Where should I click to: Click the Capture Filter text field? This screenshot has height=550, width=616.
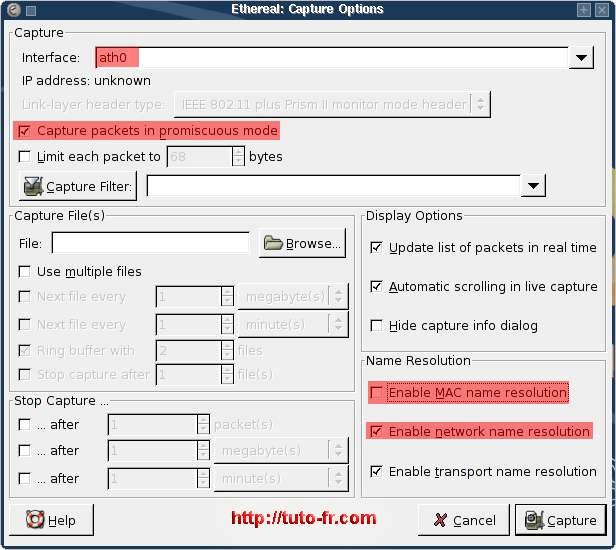pyautogui.click(x=334, y=186)
